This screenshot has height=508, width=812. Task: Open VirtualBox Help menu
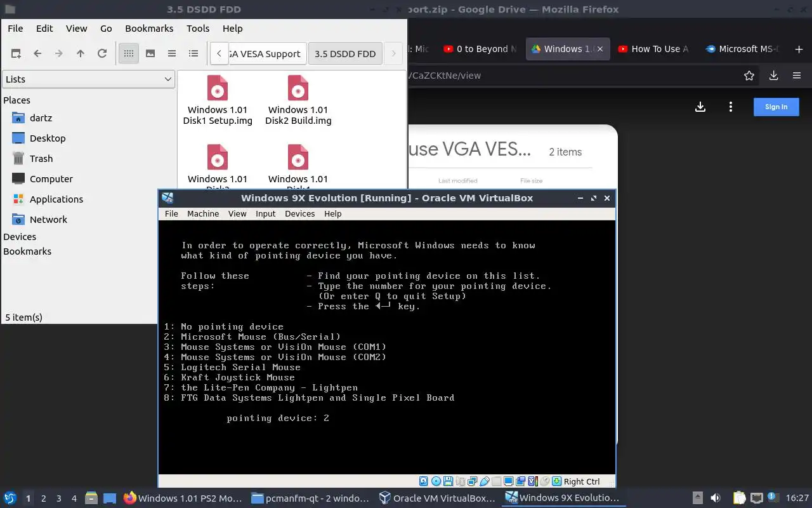click(333, 214)
